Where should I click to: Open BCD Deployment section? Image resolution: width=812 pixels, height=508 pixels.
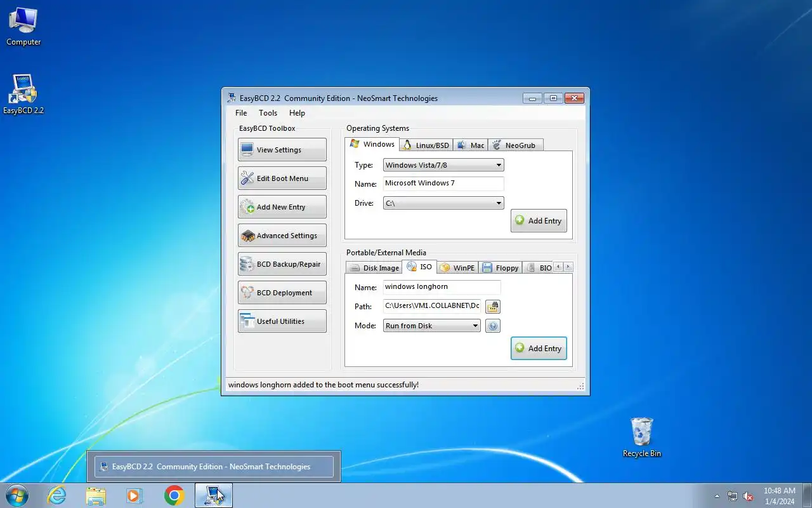pyautogui.click(x=282, y=293)
